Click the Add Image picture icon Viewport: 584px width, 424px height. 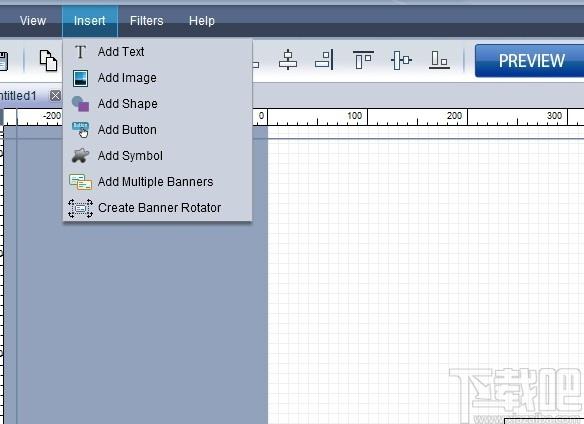(x=80, y=78)
